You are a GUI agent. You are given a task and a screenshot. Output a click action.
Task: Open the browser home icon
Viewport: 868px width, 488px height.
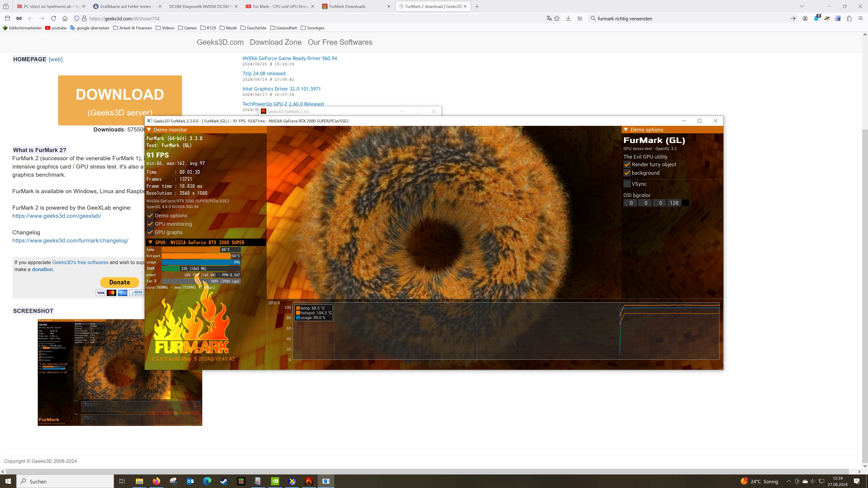tap(65, 19)
